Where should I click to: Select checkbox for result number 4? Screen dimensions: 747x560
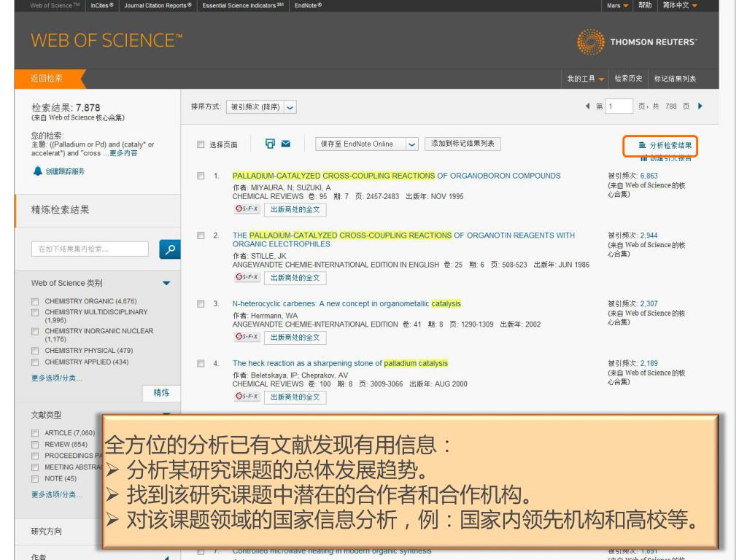tap(201, 364)
